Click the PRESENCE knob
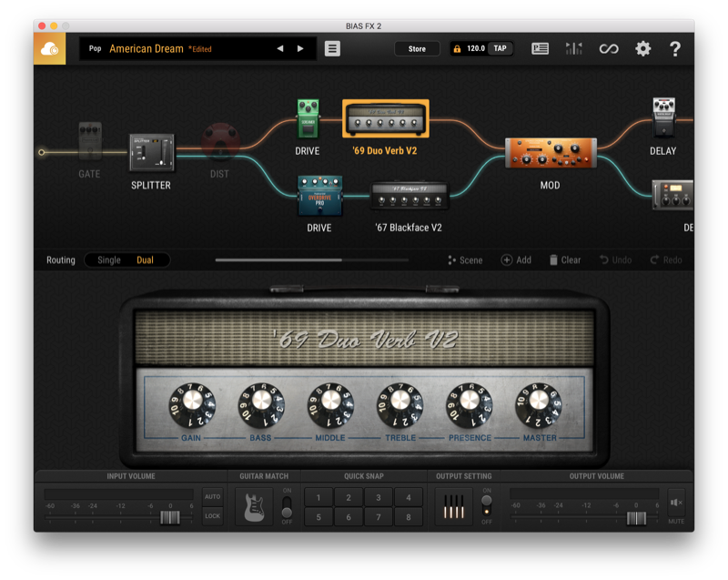Viewport: 728px width, 580px height. click(470, 405)
